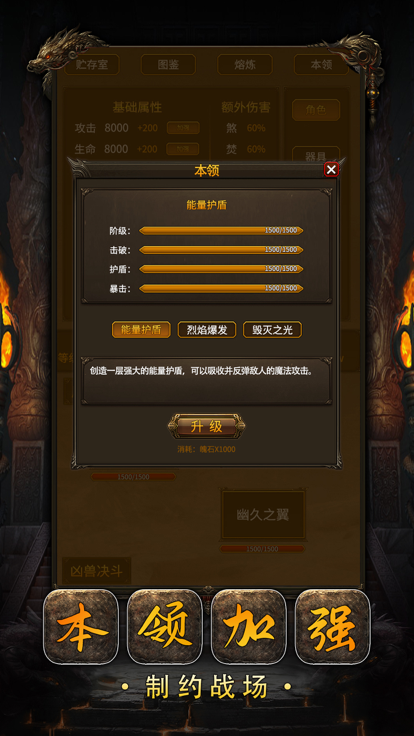Viewport: 414px width, 736px height.
Task: Click the 加强 button next to 攻击
Action: 183,128
